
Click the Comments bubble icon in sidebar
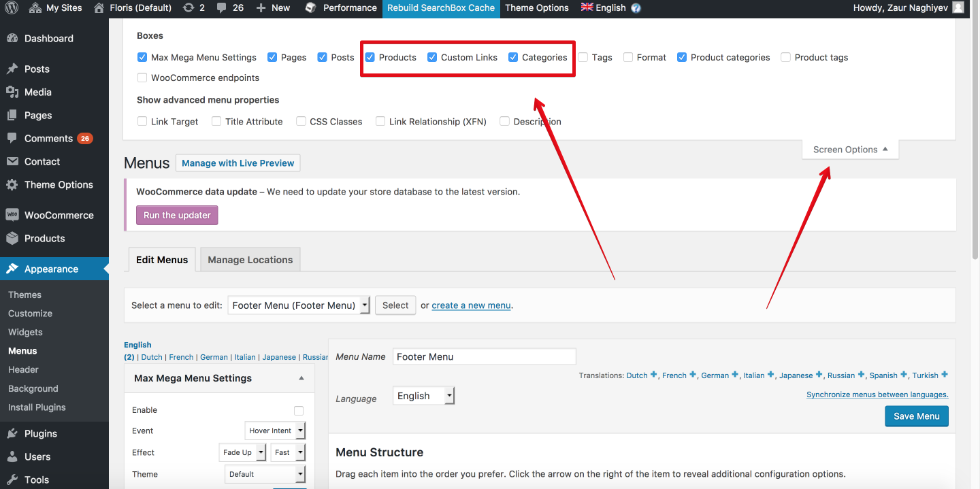[x=12, y=138]
